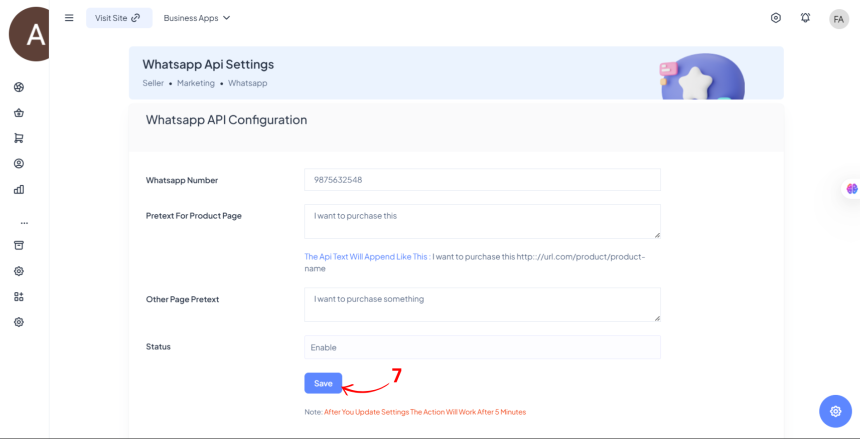Image resolution: width=860 pixels, height=439 pixels.
Task: Expand the Business Apps dropdown
Action: click(x=197, y=18)
